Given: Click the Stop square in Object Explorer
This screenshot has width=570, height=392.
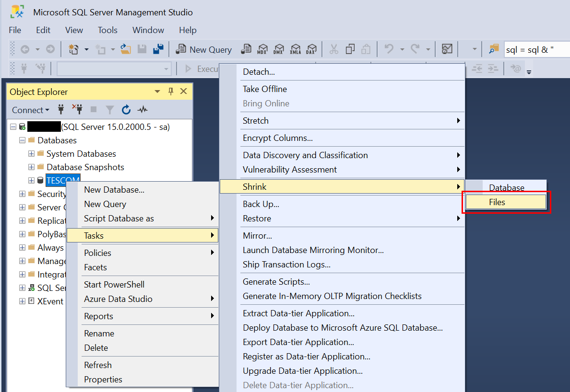Looking at the screenshot, I should click(94, 109).
